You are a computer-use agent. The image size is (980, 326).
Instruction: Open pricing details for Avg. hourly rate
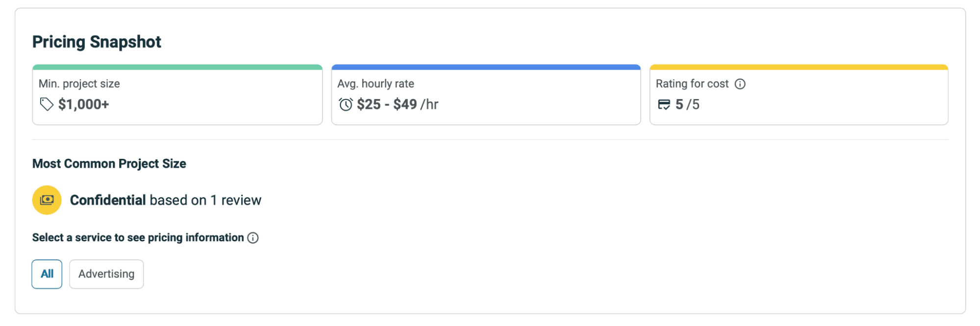[x=485, y=94]
